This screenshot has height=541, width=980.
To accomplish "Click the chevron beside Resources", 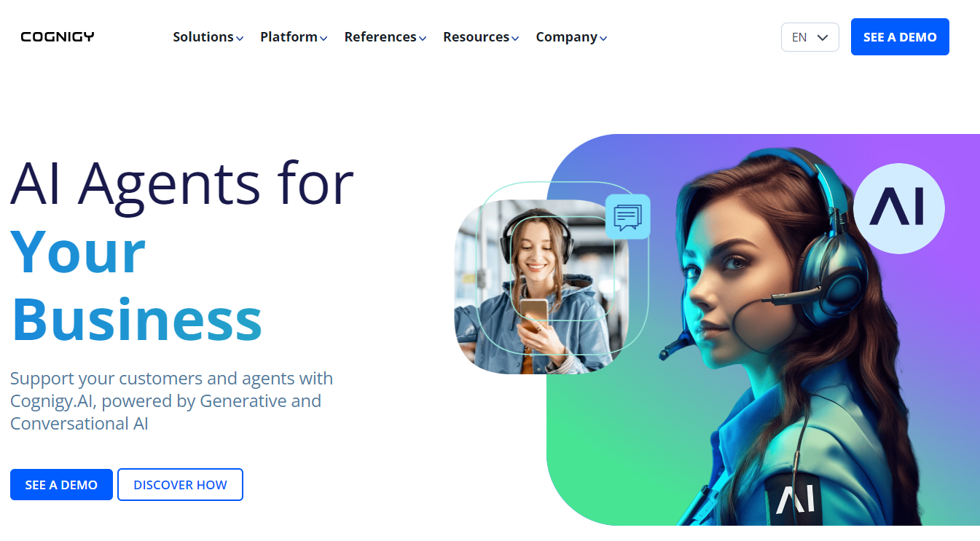I will point(515,39).
